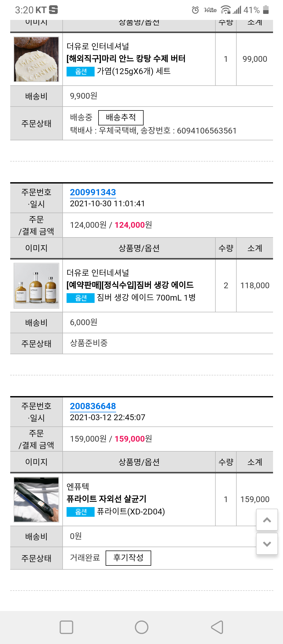Tap the alarm icon in status bar
The height and width of the screenshot is (644, 283).
pyautogui.click(x=195, y=10)
